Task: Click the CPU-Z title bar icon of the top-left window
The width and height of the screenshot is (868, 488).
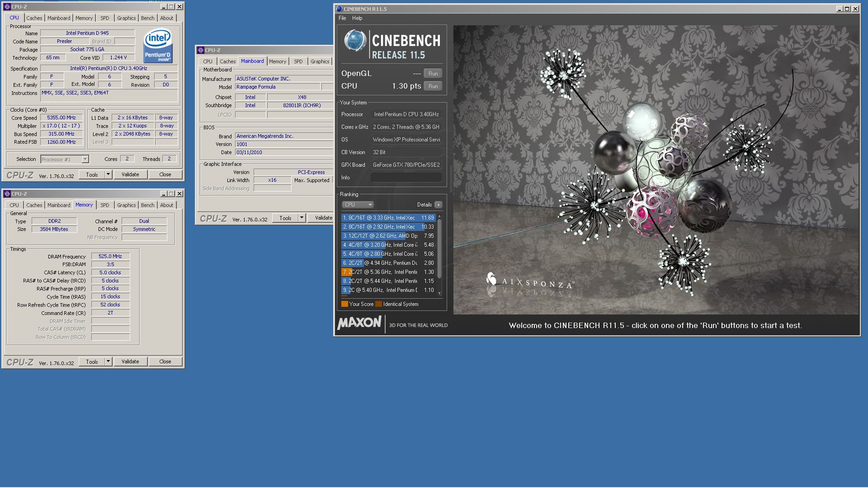Action: point(7,7)
